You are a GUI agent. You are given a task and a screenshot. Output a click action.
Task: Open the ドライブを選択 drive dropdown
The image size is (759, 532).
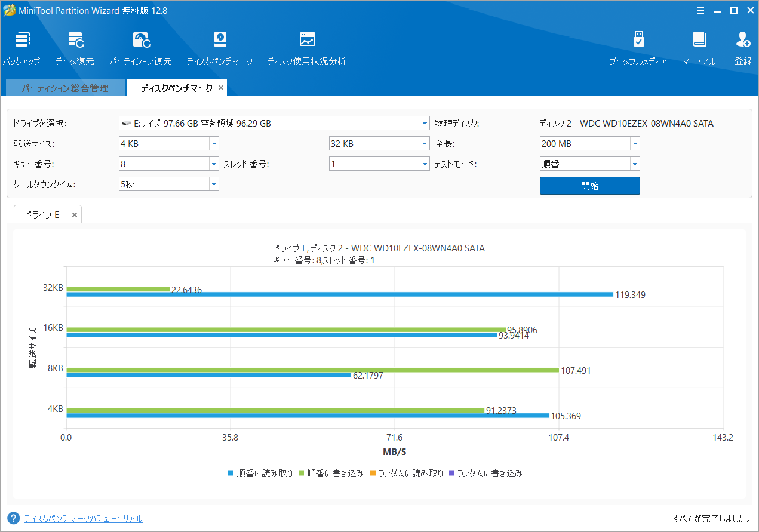(424, 122)
